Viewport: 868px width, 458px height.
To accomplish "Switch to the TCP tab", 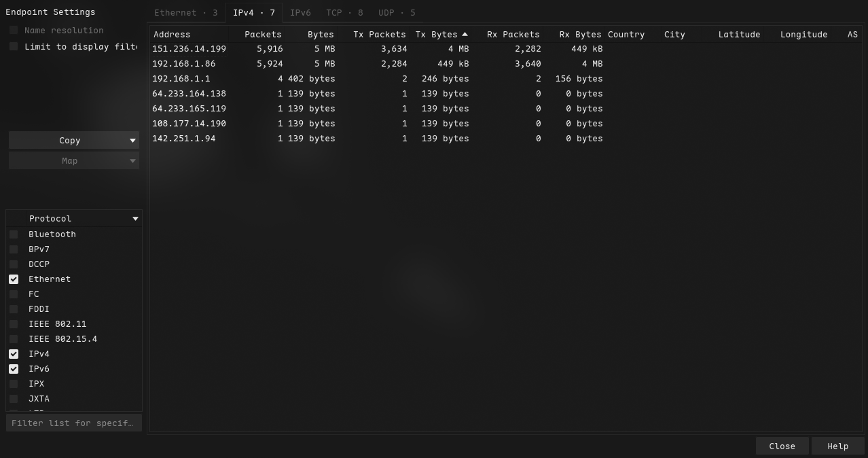I will coord(344,13).
